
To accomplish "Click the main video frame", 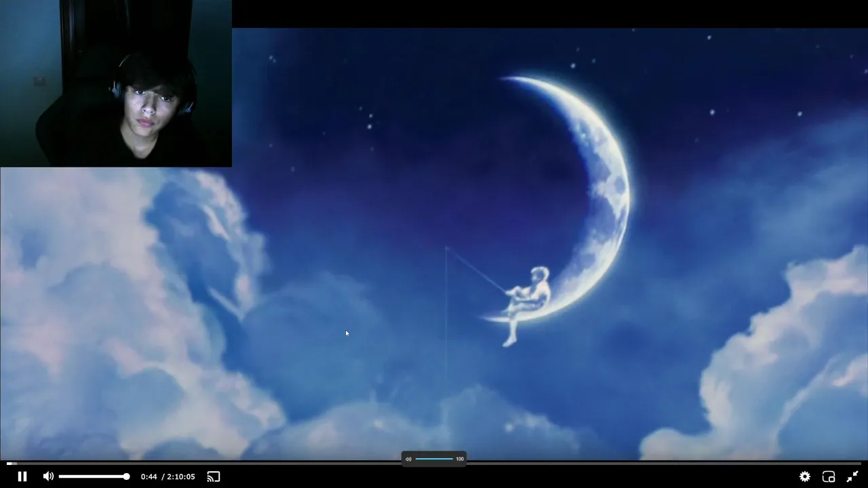I will [x=434, y=244].
